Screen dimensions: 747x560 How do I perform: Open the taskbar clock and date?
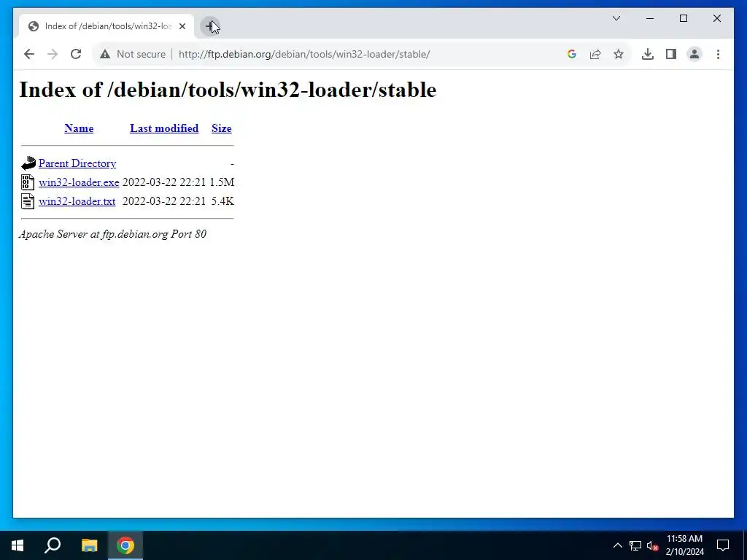[684, 545]
